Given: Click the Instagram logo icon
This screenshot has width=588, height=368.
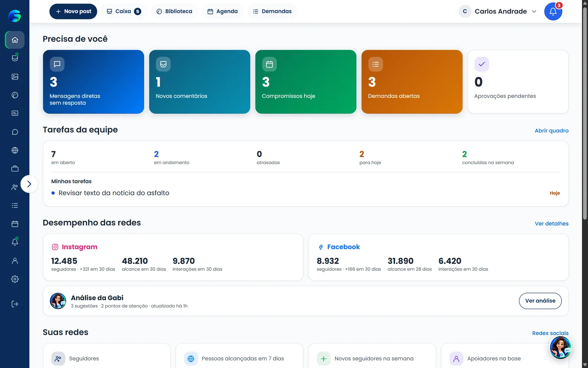Looking at the screenshot, I should click(55, 247).
